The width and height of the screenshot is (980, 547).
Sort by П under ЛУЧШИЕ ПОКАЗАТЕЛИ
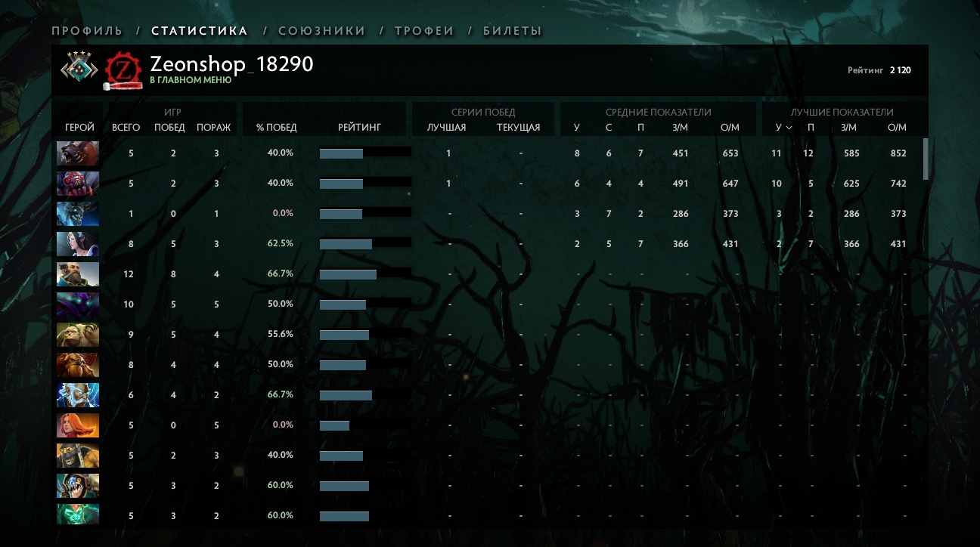(811, 128)
